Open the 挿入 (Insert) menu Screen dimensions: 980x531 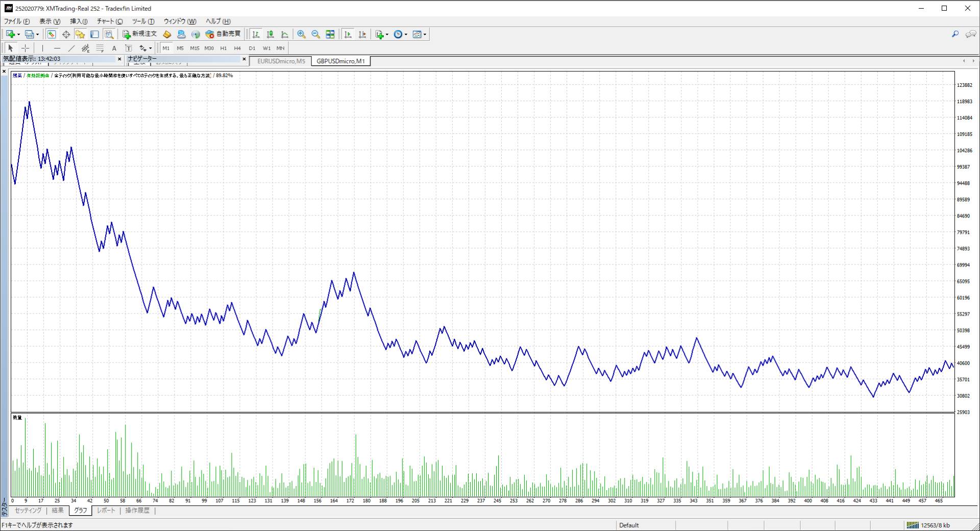click(x=79, y=21)
